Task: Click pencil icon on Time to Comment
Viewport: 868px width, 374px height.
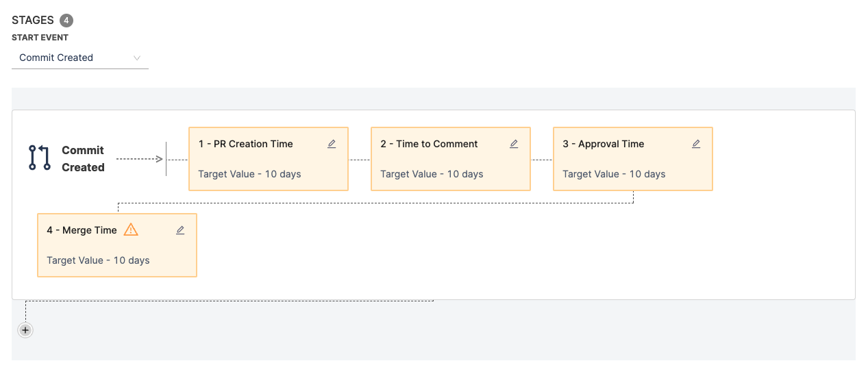Action: coord(514,144)
